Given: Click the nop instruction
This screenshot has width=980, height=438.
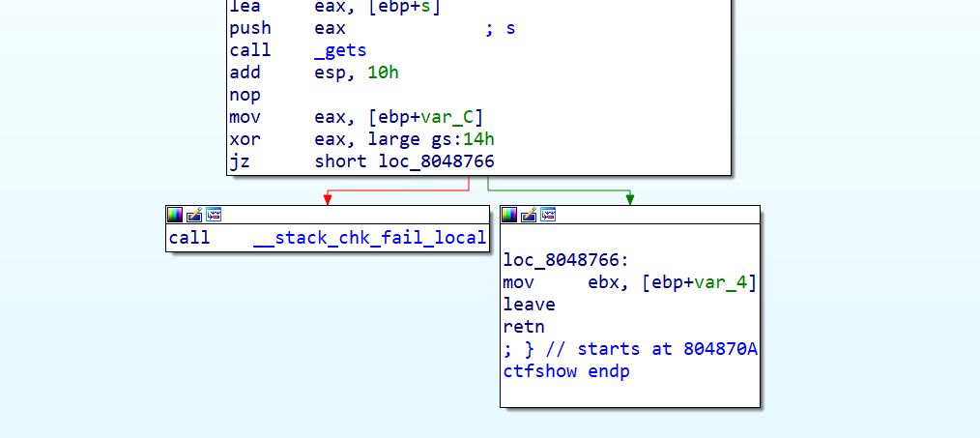Looking at the screenshot, I should pos(245,95).
